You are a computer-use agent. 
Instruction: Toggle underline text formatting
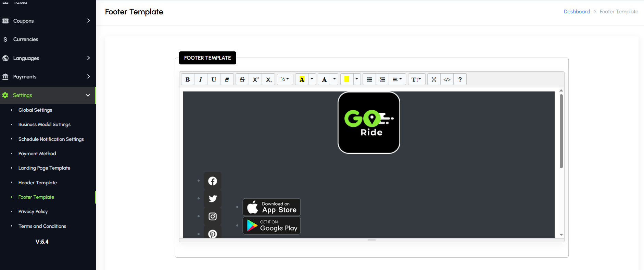(214, 79)
